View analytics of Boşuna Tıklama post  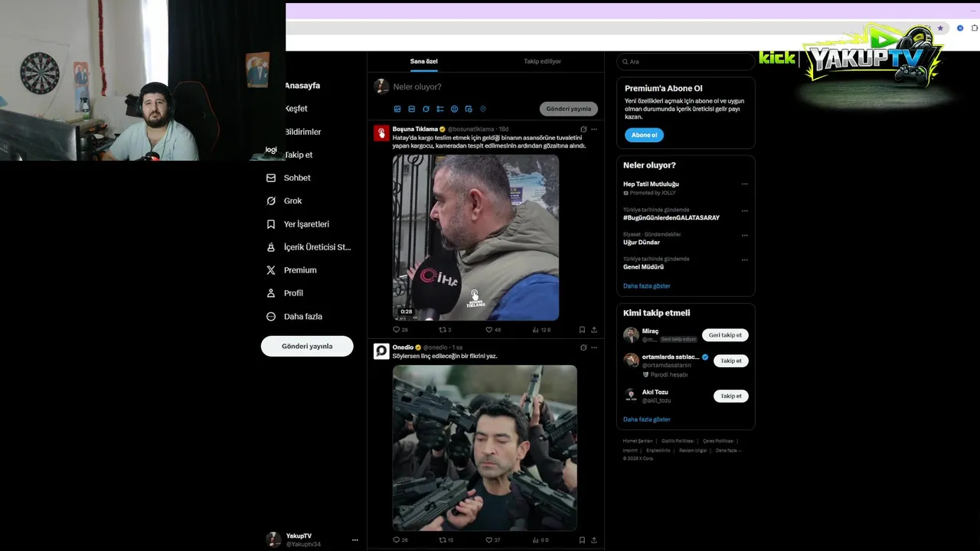click(541, 330)
